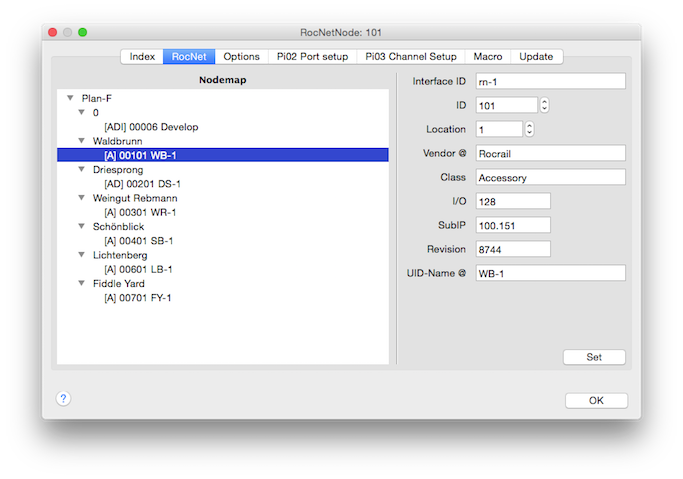The image size is (683, 479).
Task: Click the OK button
Action: [x=596, y=400]
